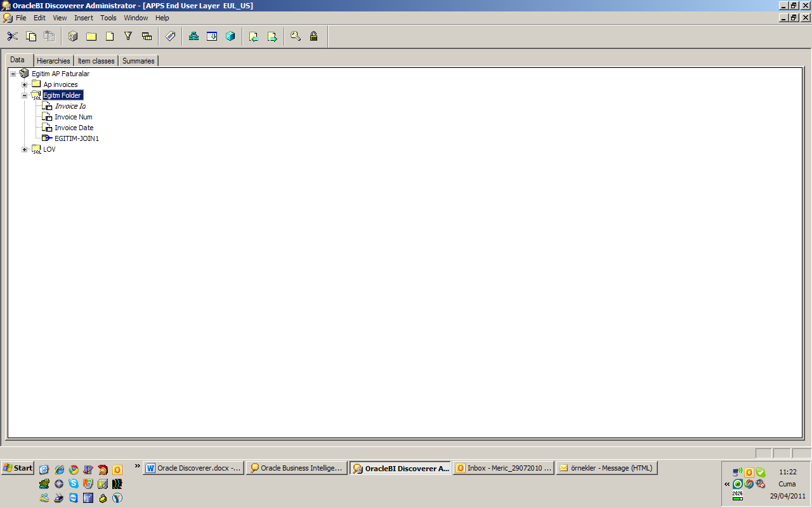
Task: Click the Date Hierarchy calendar icon
Action: click(x=211, y=36)
